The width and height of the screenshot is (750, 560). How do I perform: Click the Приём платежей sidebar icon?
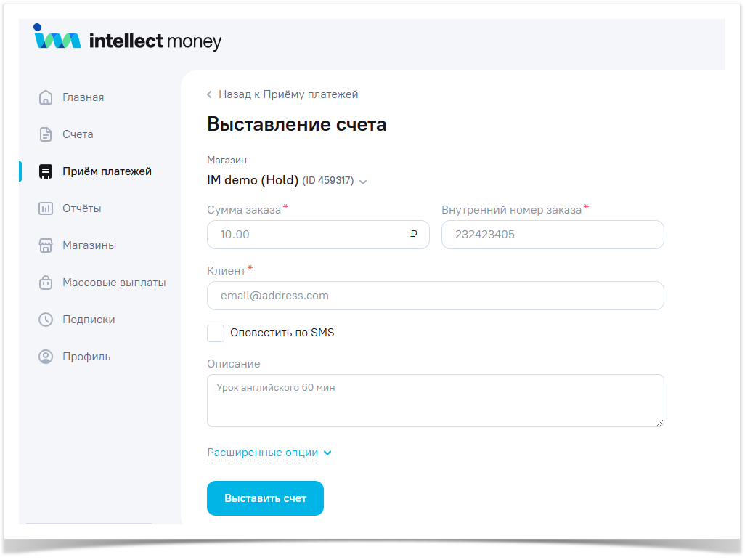(46, 171)
